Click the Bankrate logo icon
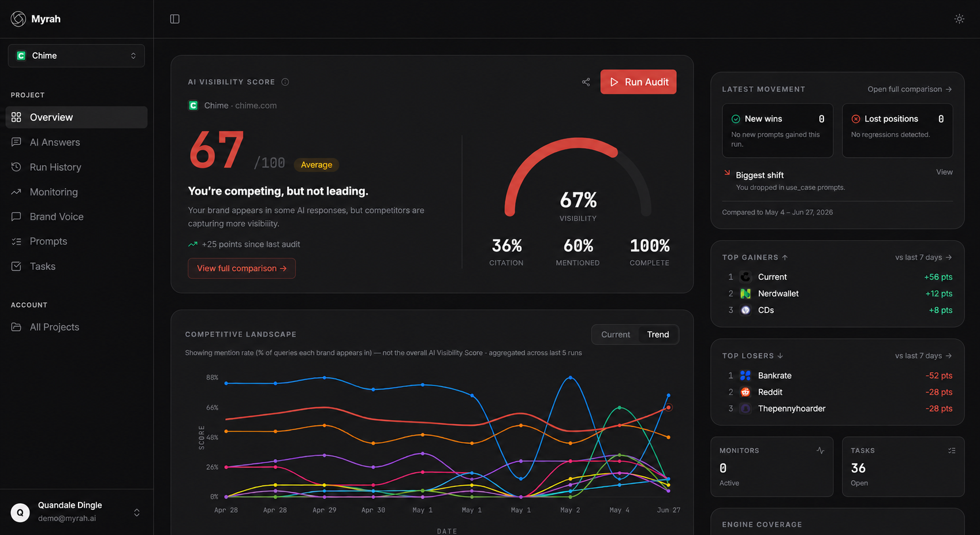The height and width of the screenshot is (535, 980). point(746,376)
